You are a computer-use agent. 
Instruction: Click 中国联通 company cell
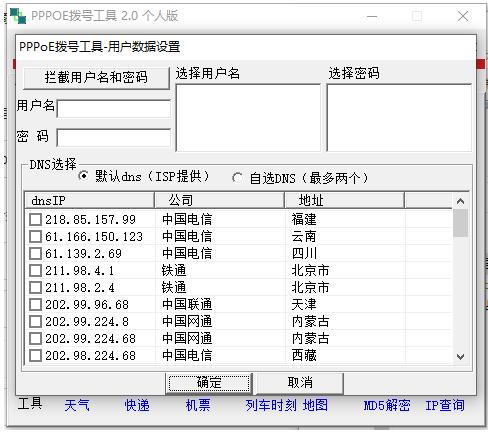click(x=187, y=305)
